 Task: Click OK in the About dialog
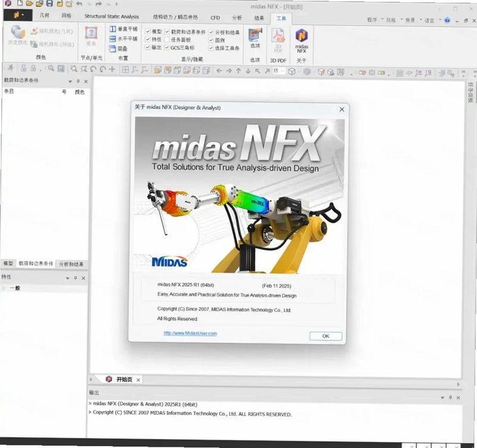tap(326, 336)
